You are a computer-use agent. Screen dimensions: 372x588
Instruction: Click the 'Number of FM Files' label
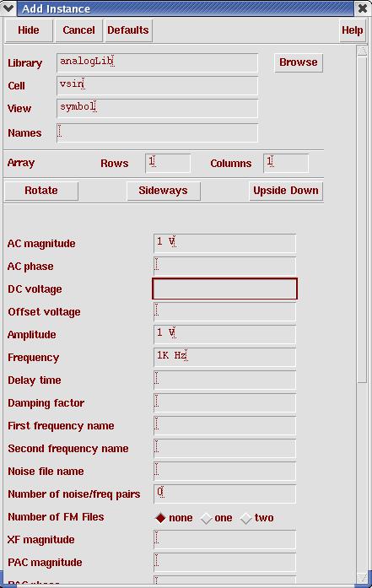56,517
